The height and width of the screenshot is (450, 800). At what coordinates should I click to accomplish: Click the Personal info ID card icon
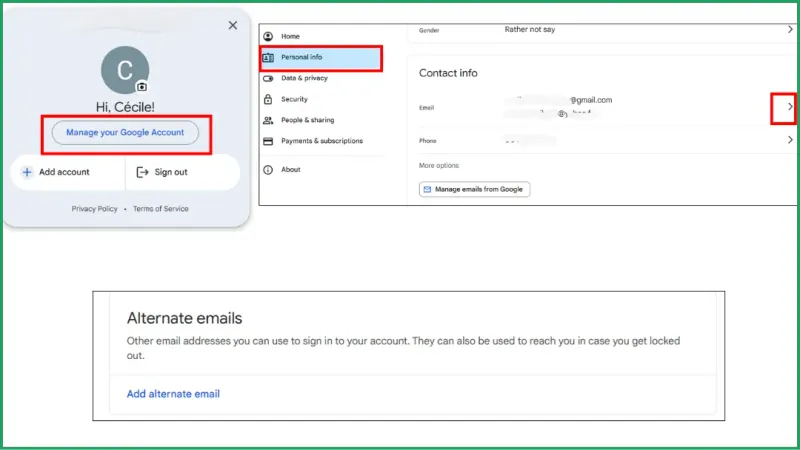pos(268,58)
